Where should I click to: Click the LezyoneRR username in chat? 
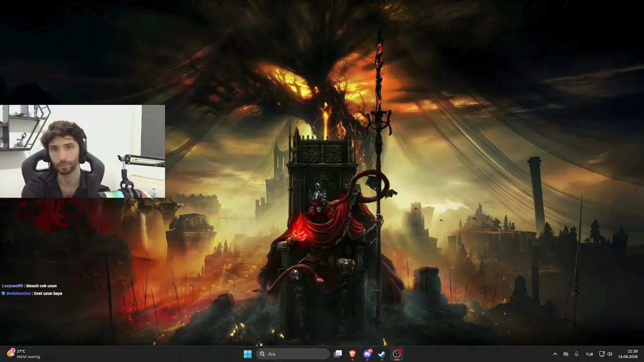[x=13, y=286]
